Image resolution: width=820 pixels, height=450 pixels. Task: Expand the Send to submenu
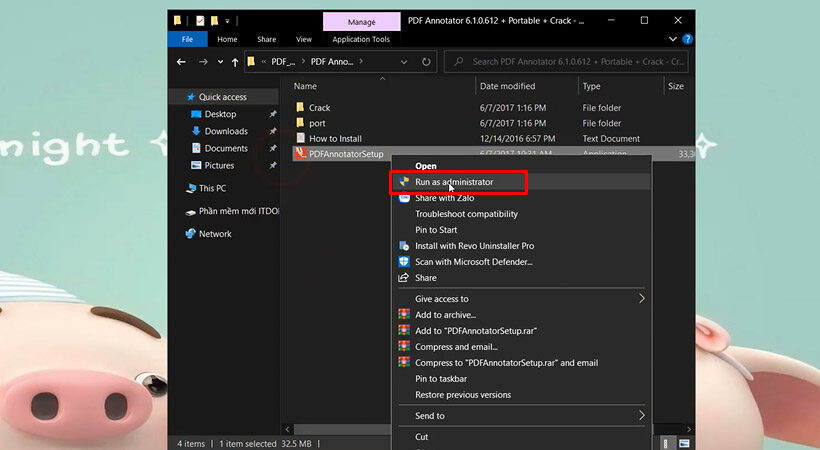point(641,415)
